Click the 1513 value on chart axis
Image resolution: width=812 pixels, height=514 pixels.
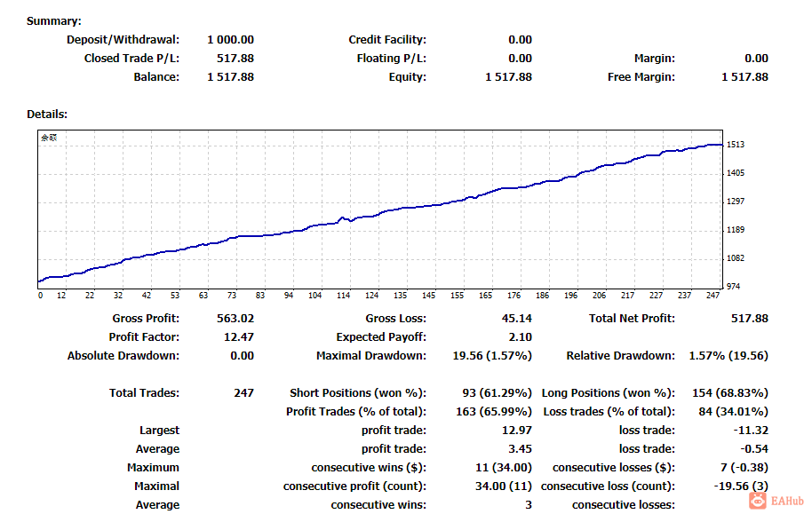coord(736,145)
